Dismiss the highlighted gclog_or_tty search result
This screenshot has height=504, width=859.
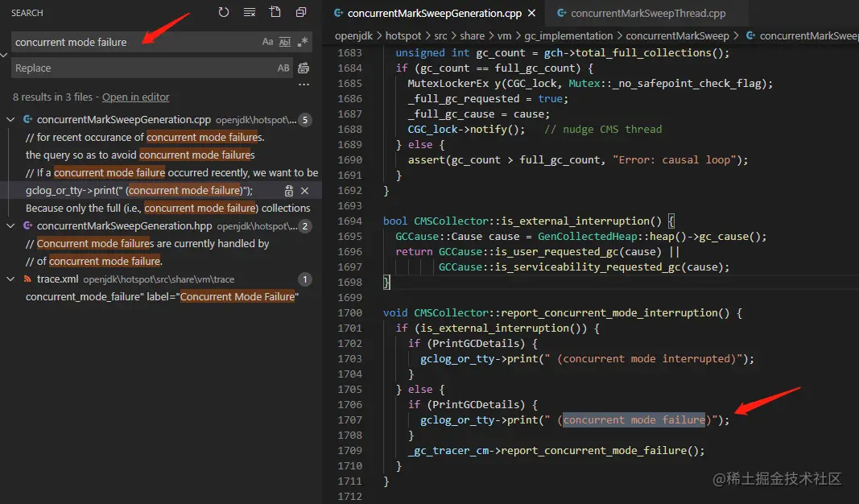pos(305,191)
